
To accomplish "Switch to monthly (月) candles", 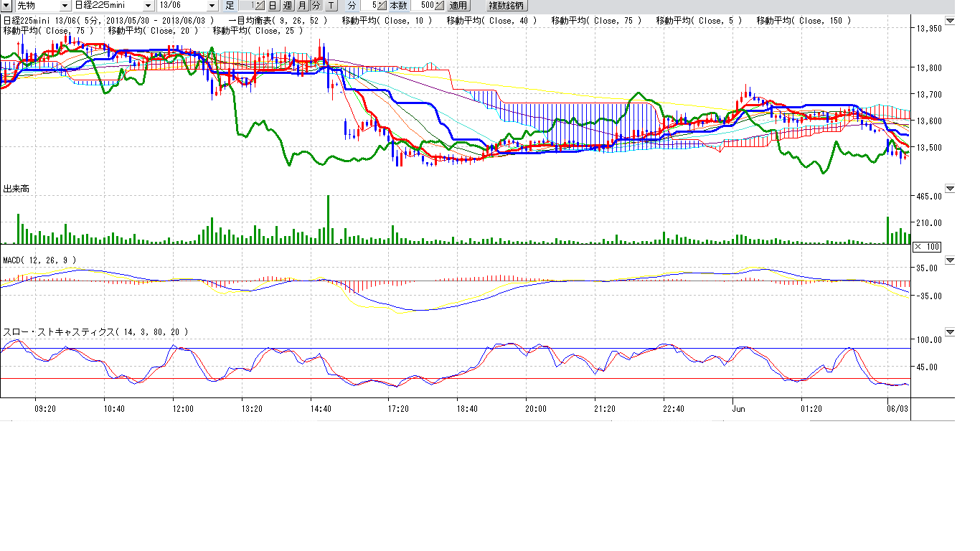I will click(302, 5).
